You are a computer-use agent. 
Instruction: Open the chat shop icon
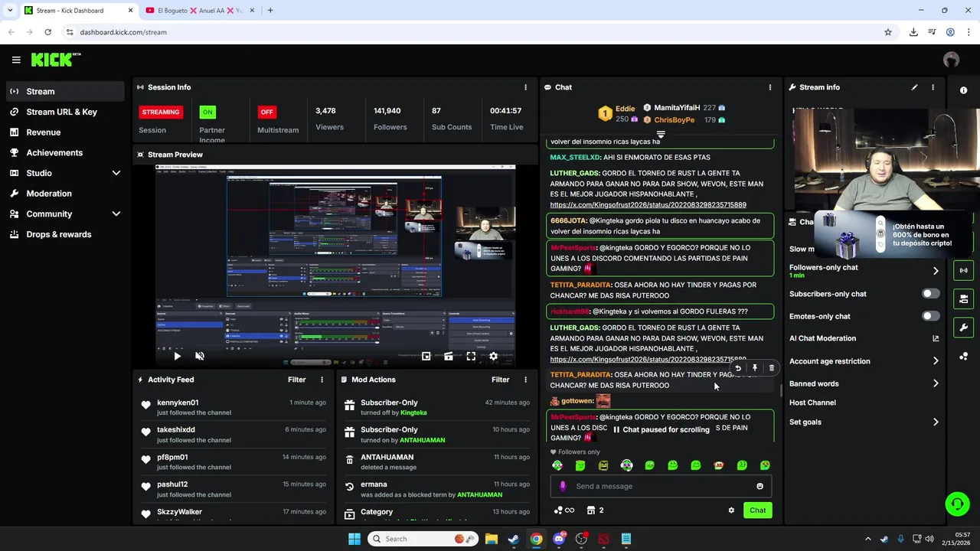click(591, 510)
